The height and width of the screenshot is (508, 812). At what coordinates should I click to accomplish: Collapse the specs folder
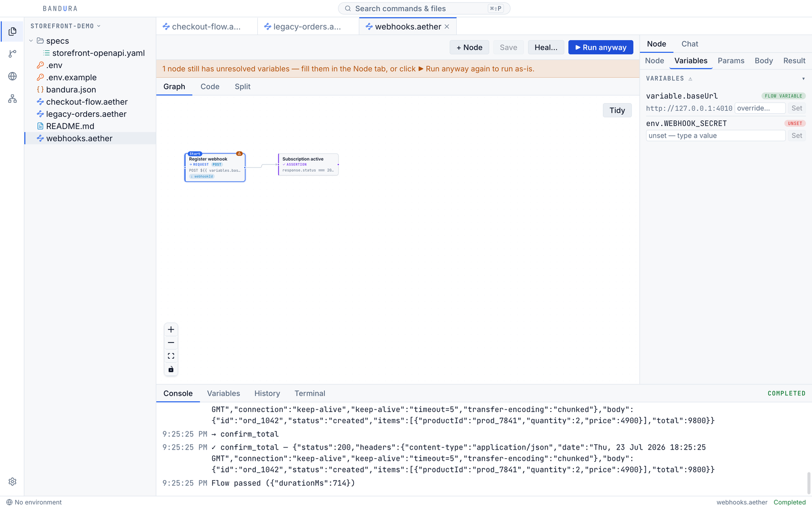[31, 41]
